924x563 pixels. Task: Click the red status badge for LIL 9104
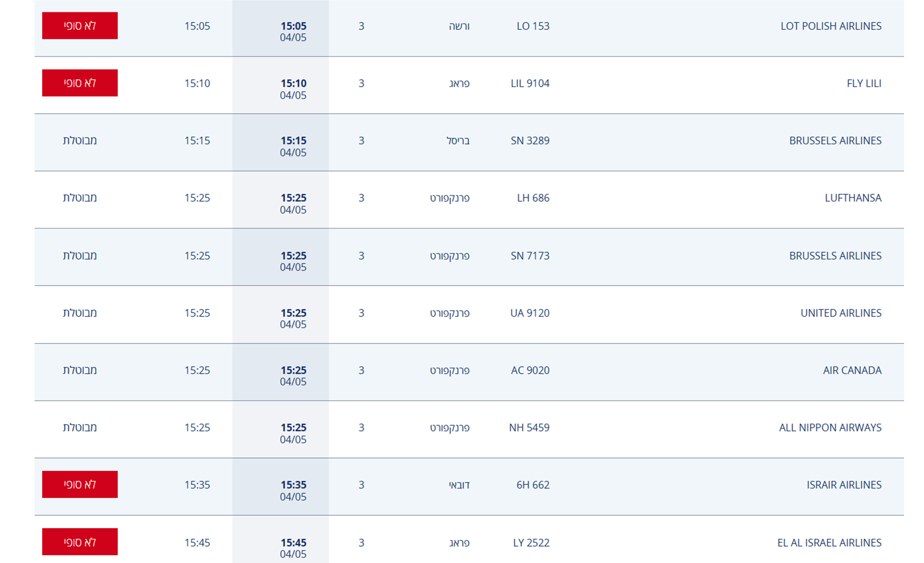pyautogui.click(x=80, y=83)
